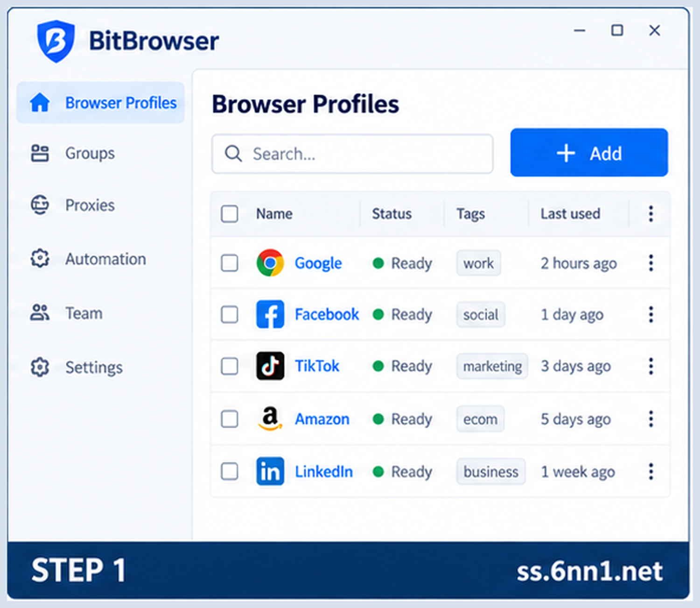Click the 3 days ago cell
Image resolution: width=700 pixels, height=608 pixels.
tap(576, 366)
